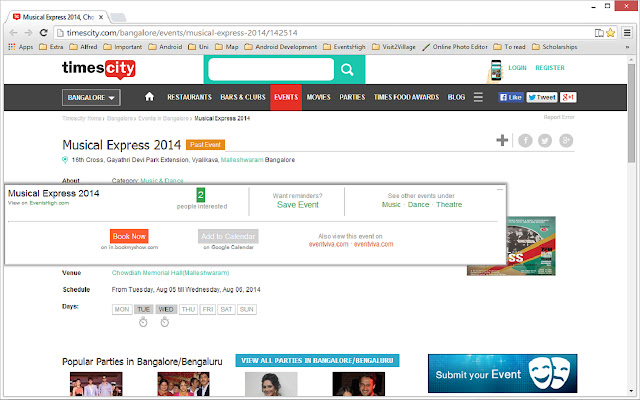Open the BANGALORE city dropdown
This screenshot has height=400, width=640.
pyautogui.click(x=91, y=98)
